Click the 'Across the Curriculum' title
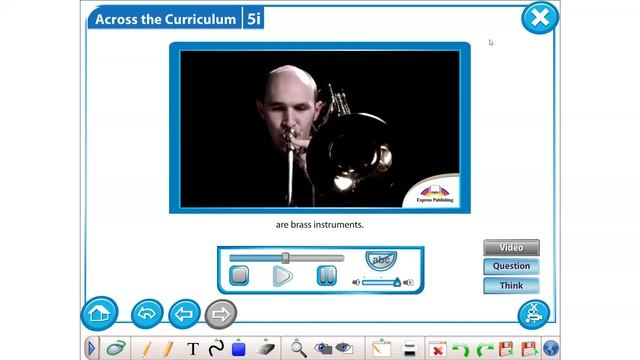This screenshot has width=640, height=360. click(x=165, y=19)
